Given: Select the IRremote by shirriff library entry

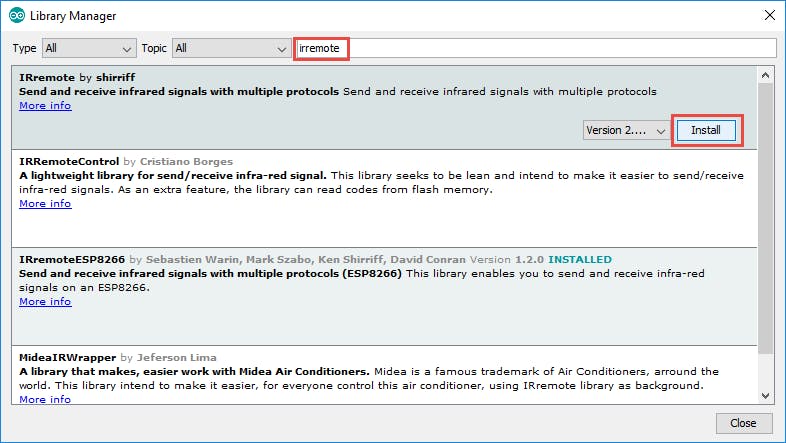Looking at the screenshot, I should tap(384, 107).
